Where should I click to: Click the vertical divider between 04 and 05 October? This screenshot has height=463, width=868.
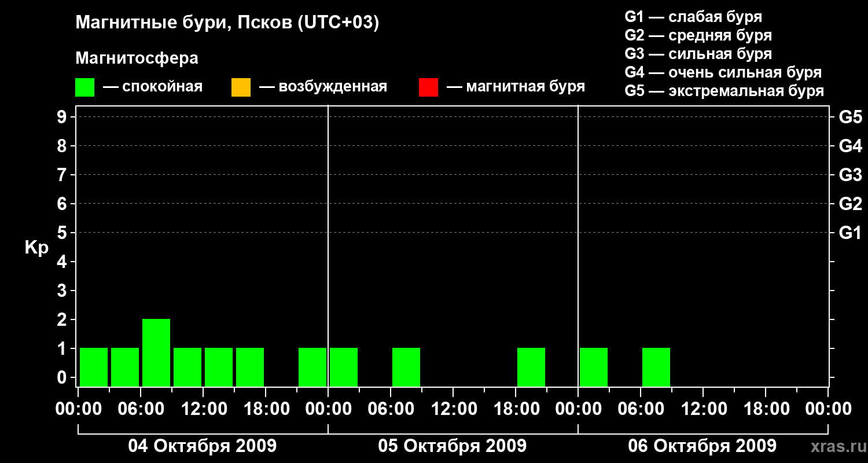pyautogui.click(x=328, y=246)
